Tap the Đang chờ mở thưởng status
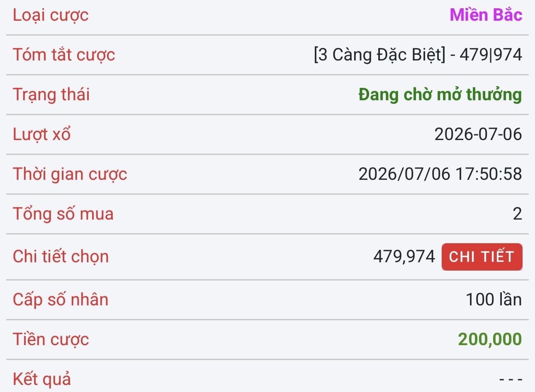 [440, 94]
